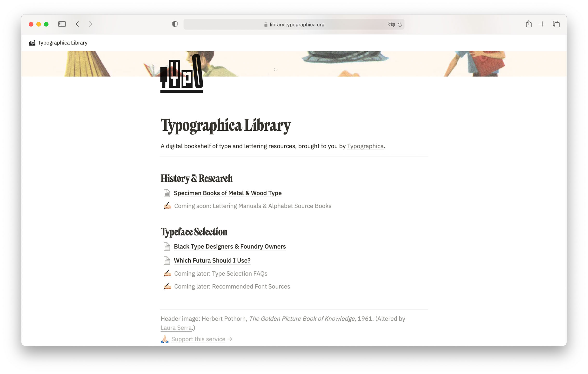This screenshot has height=374, width=588.
Task: Reload the page with refresh icon
Action: pos(400,24)
